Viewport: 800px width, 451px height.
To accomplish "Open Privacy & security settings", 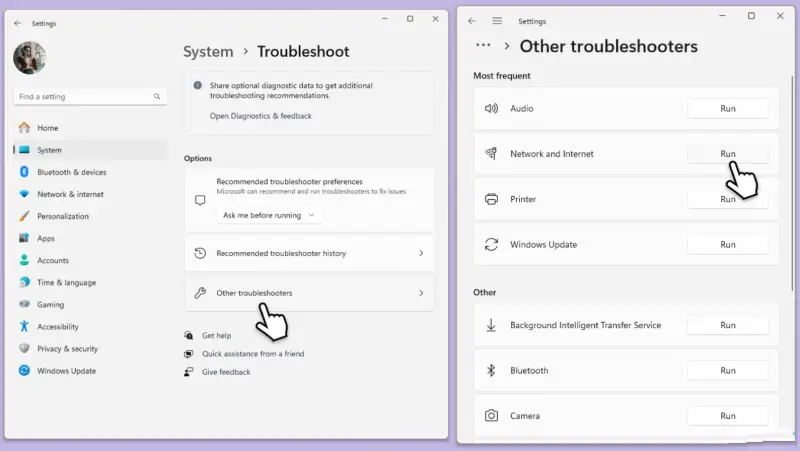I will pyautogui.click(x=90, y=348).
